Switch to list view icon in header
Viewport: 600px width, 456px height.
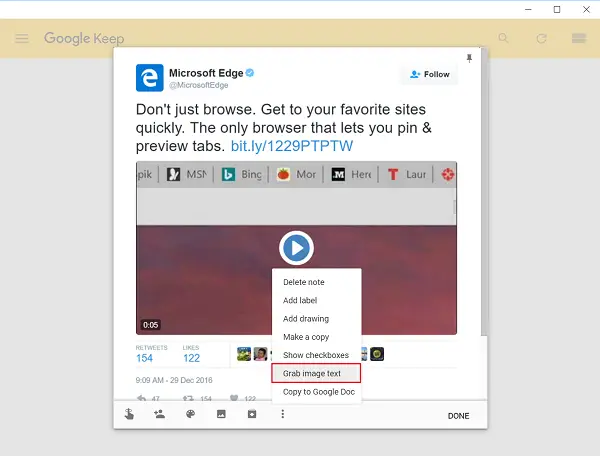579,38
